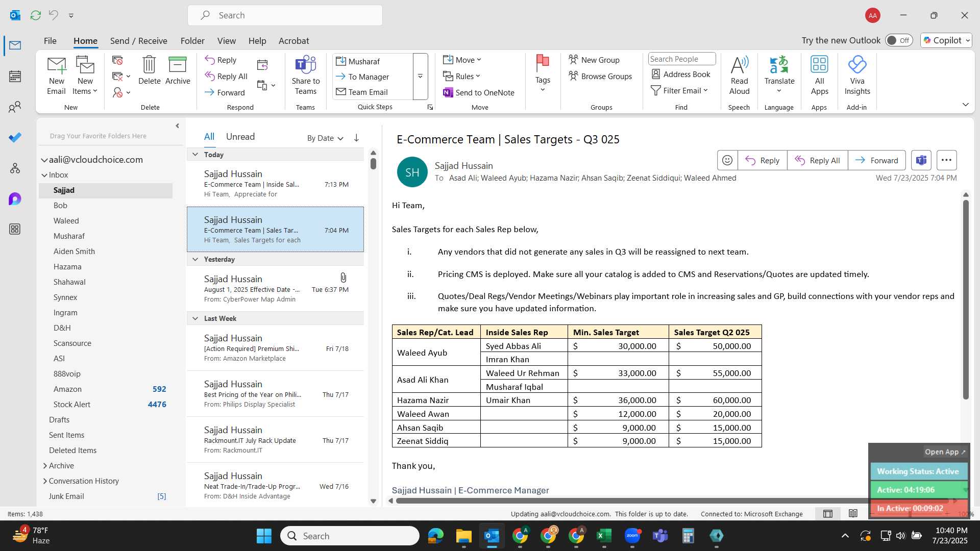Click Share to Teams icon
The image size is (980, 551).
pyautogui.click(x=306, y=76)
